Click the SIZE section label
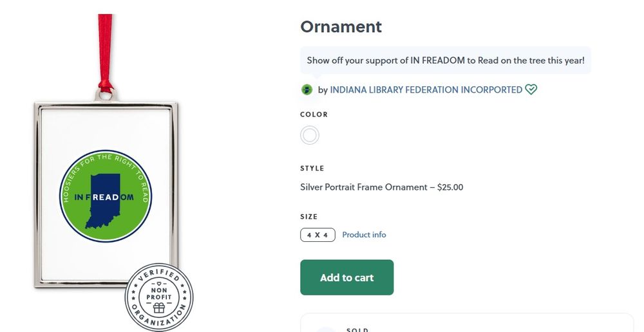Viewport: 644px width, 332px height. [309, 216]
